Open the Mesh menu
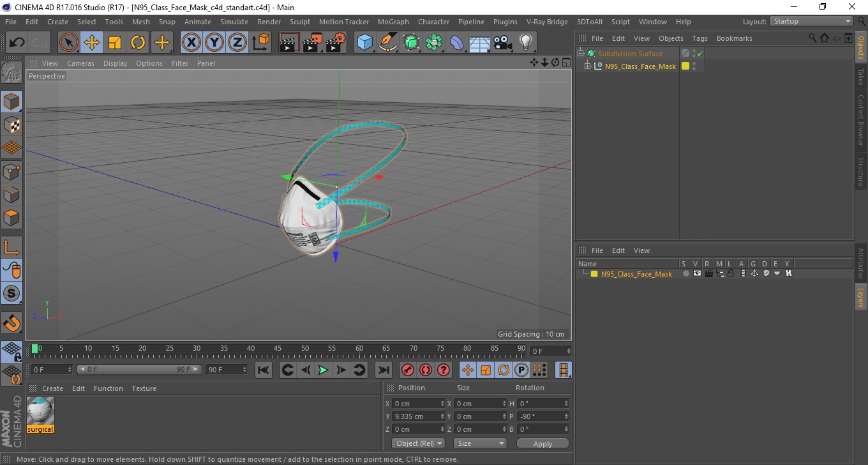 coord(141,22)
